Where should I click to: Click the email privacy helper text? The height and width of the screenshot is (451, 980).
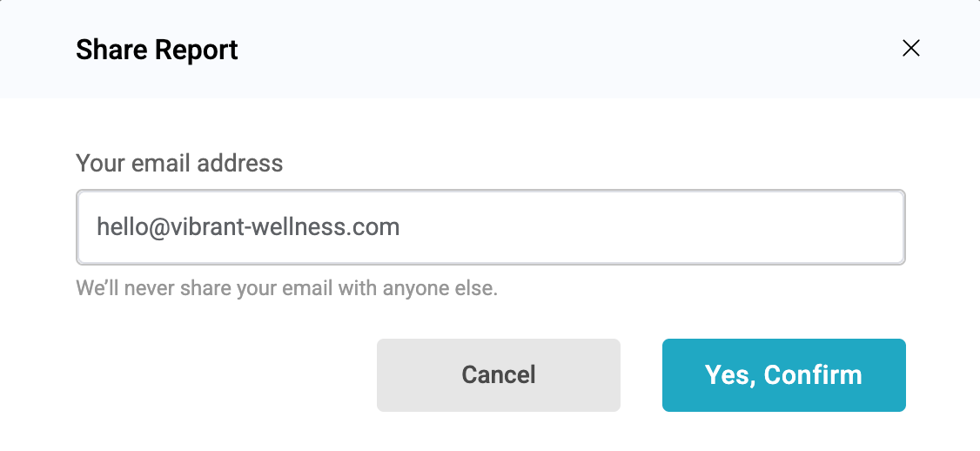[x=286, y=288]
